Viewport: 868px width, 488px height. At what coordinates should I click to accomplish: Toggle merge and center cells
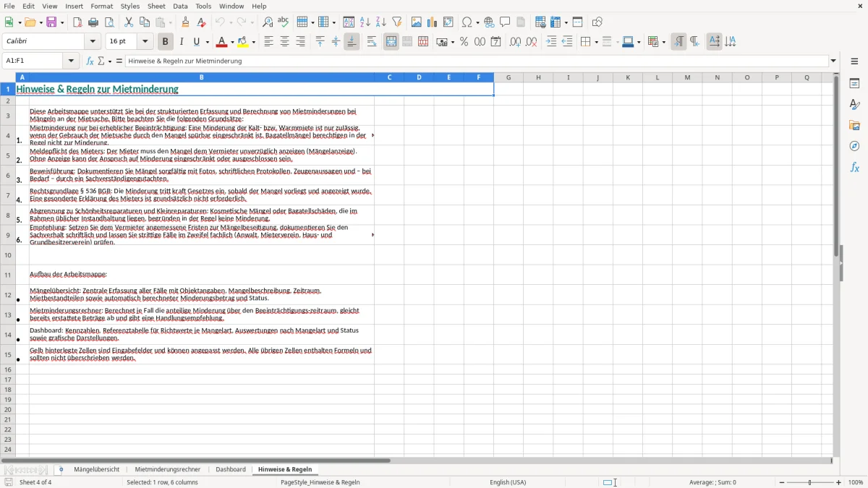point(391,42)
